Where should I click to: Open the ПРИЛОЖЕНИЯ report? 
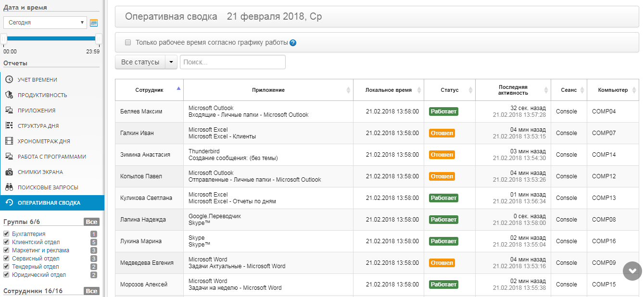click(37, 111)
